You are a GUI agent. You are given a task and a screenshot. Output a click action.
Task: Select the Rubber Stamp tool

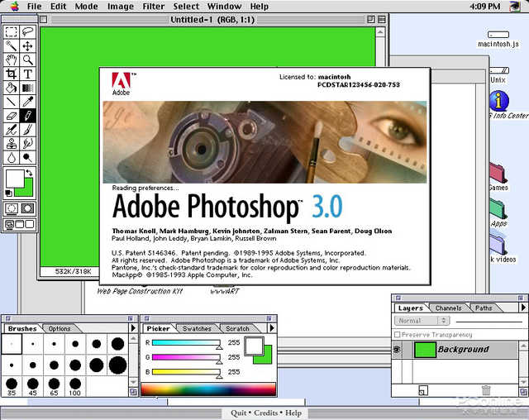coord(11,143)
